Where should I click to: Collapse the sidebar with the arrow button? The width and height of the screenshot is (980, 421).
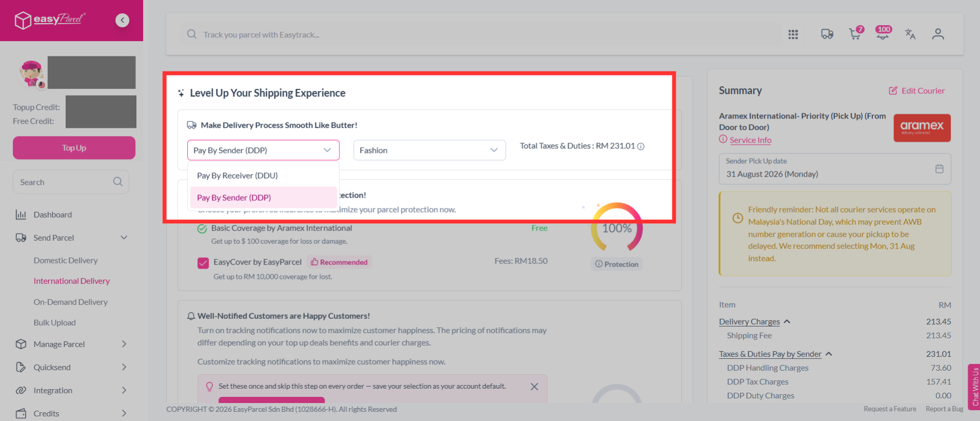(122, 20)
